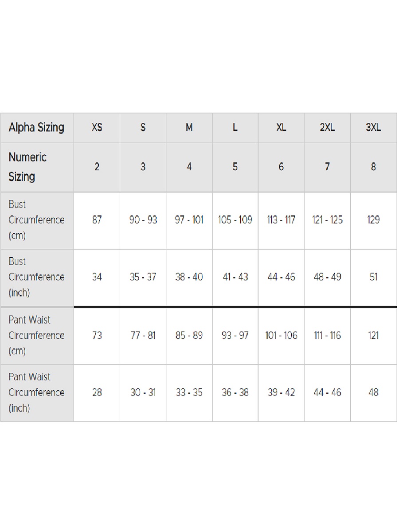The width and height of the screenshot is (399, 532).
Task: Click the 77 - 81 waist cell
Action: tap(143, 336)
